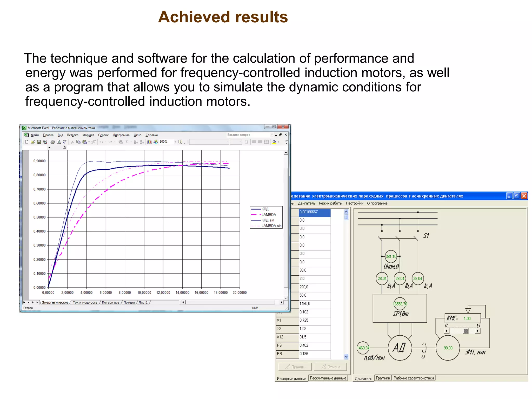Click the New workbook icon in Excel toolbar
Viewport: 532px width, 399px height.
coord(27,142)
